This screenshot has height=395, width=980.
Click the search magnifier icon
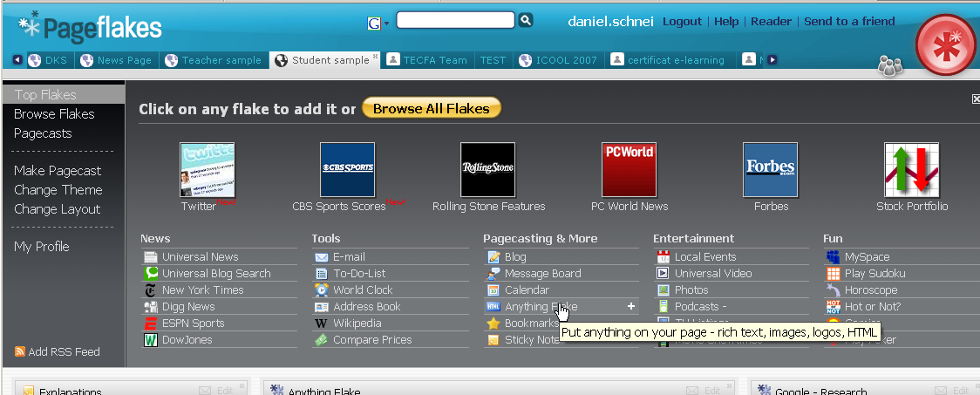pyautogui.click(x=526, y=21)
